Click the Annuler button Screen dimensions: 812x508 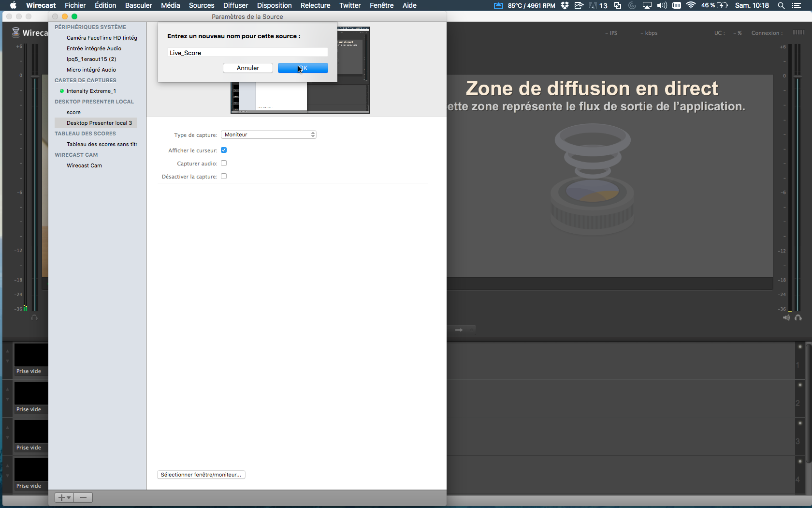click(248, 68)
